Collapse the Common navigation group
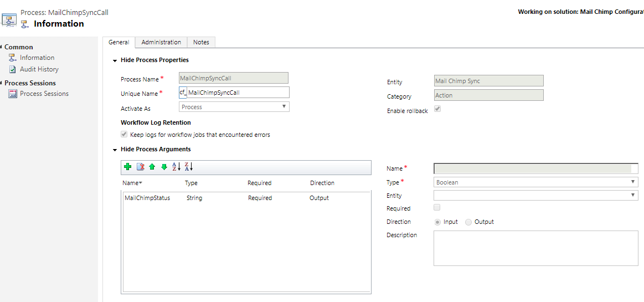 [x=1, y=47]
